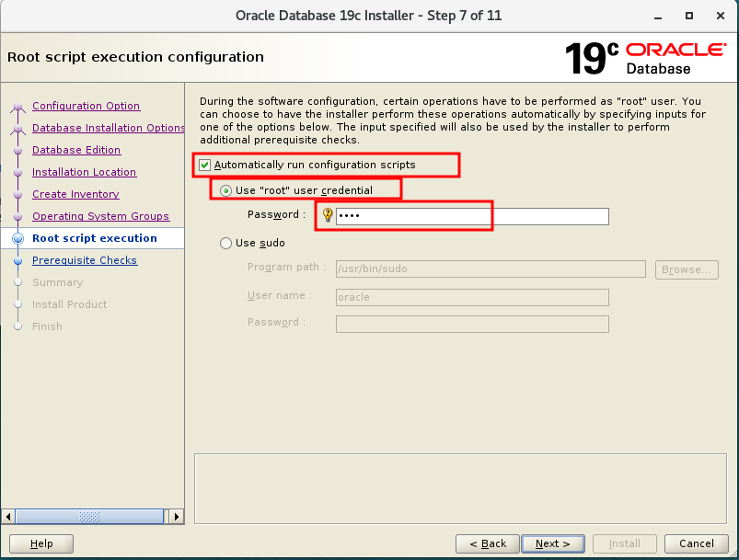The height and width of the screenshot is (560, 739).
Task: Select the Use sudo radio button
Action: pos(225,243)
